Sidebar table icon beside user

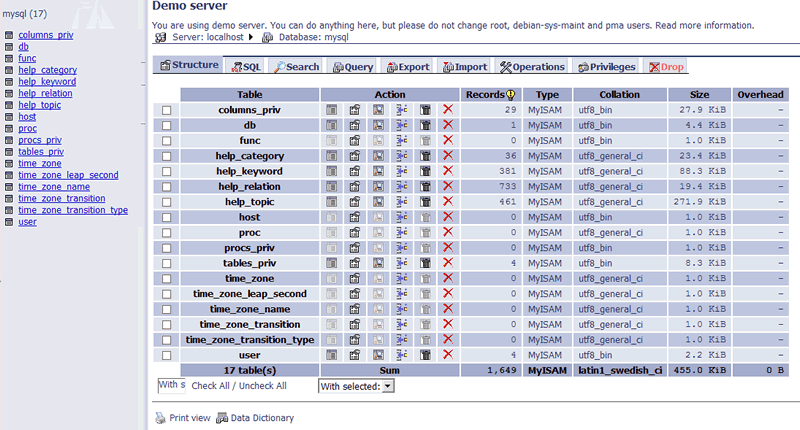9,222
